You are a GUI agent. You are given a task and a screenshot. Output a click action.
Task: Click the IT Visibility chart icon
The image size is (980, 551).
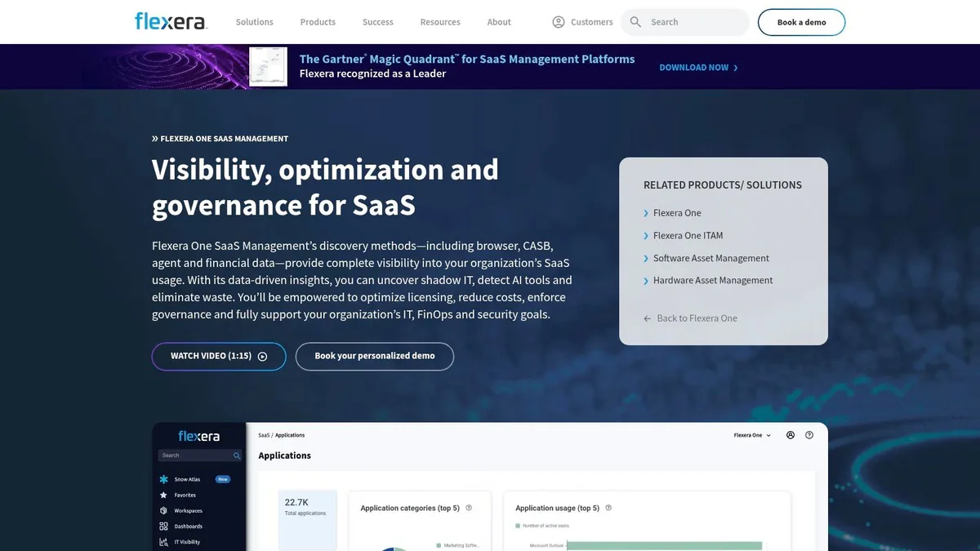click(163, 542)
